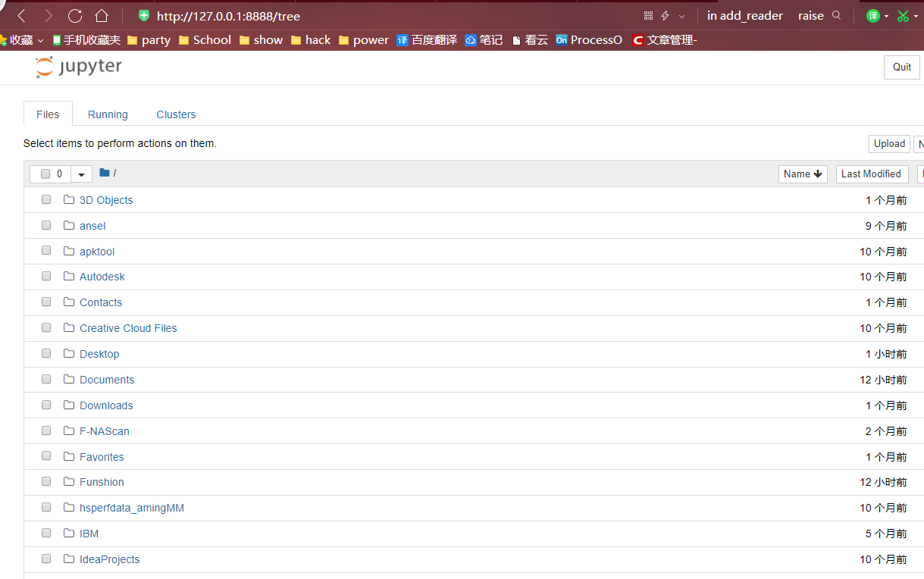Image resolution: width=924 pixels, height=579 pixels.
Task: Check the box for Funshion
Action: (x=46, y=481)
